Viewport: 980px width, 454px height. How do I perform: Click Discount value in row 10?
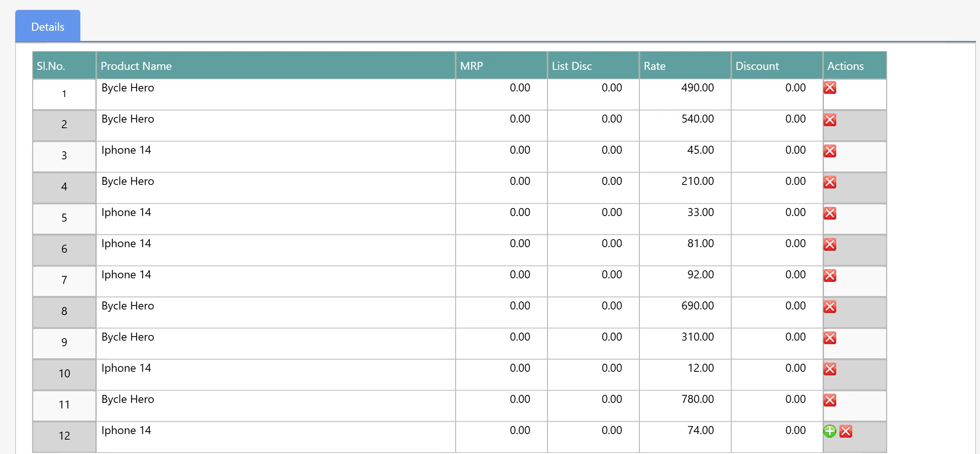pos(795,368)
